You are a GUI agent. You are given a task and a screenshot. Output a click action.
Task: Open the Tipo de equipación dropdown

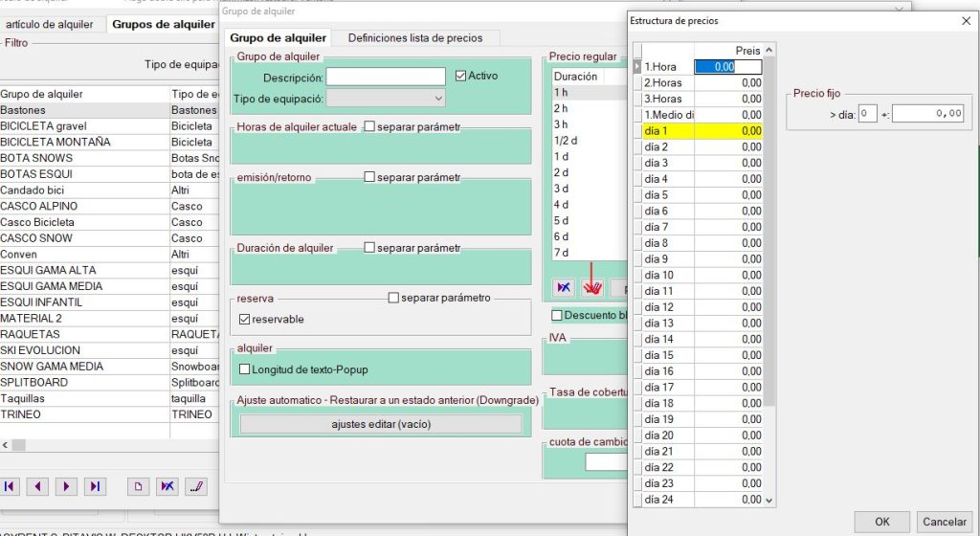click(x=386, y=98)
